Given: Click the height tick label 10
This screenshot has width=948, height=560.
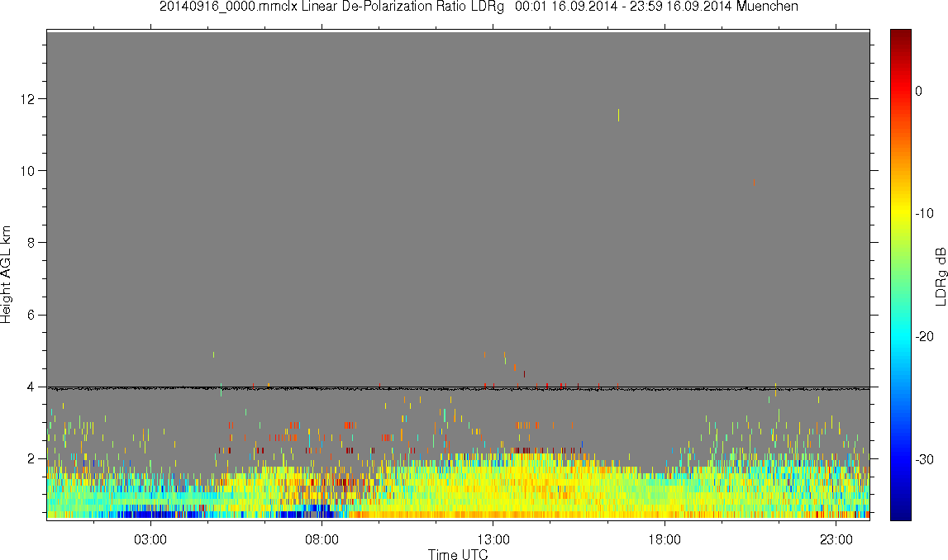Looking at the screenshot, I should pyautogui.click(x=28, y=170).
